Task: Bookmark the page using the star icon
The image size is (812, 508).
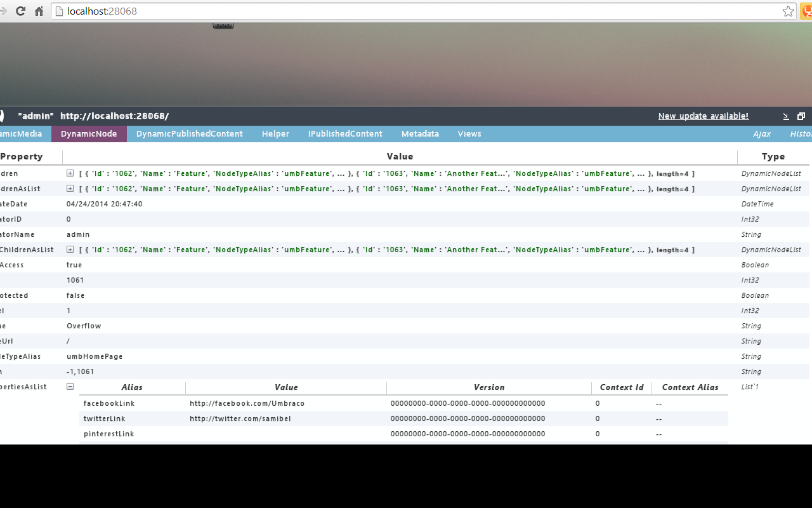Action: coord(788,11)
